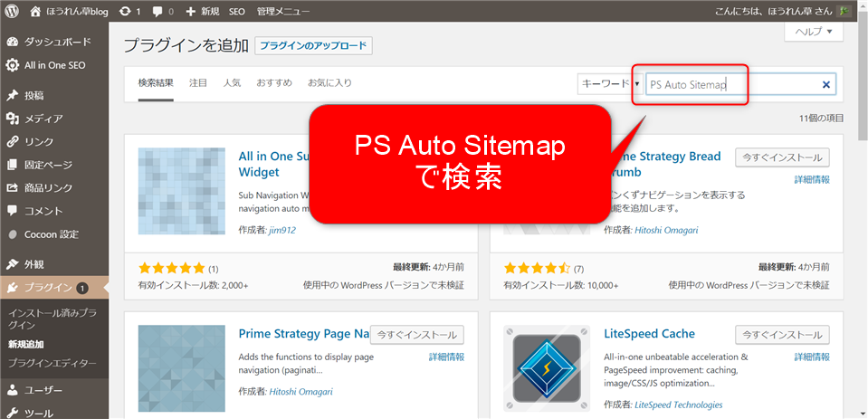Click the LiteSpeed Cache plugin icon
The width and height of the screenshot is (868, 419).
(x=548, y=368)
